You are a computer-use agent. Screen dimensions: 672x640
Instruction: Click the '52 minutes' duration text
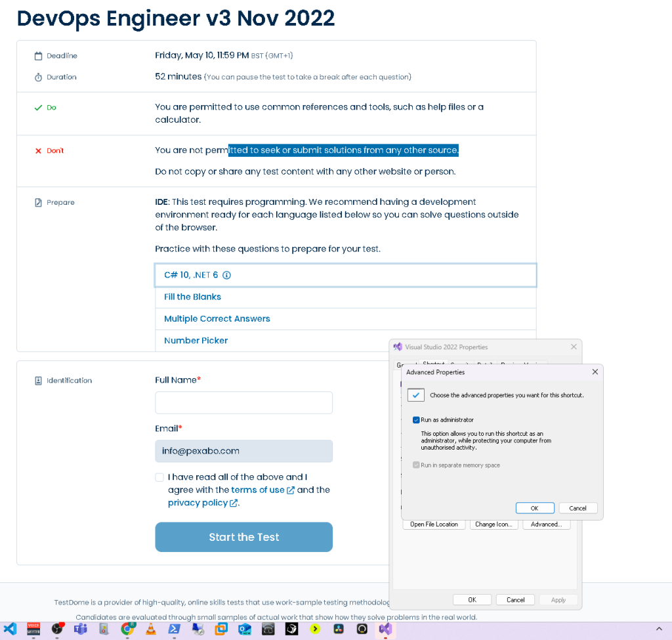pos(178,76)
